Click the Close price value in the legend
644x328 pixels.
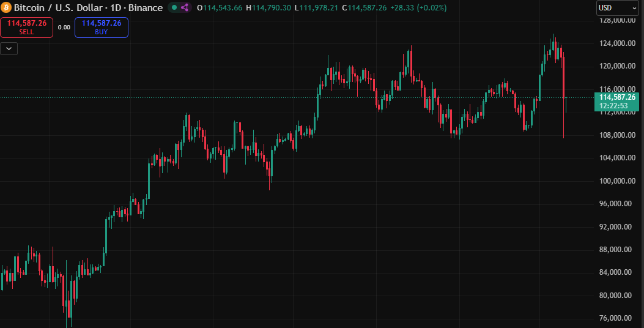pyautogui.click(x=363, y=8)
